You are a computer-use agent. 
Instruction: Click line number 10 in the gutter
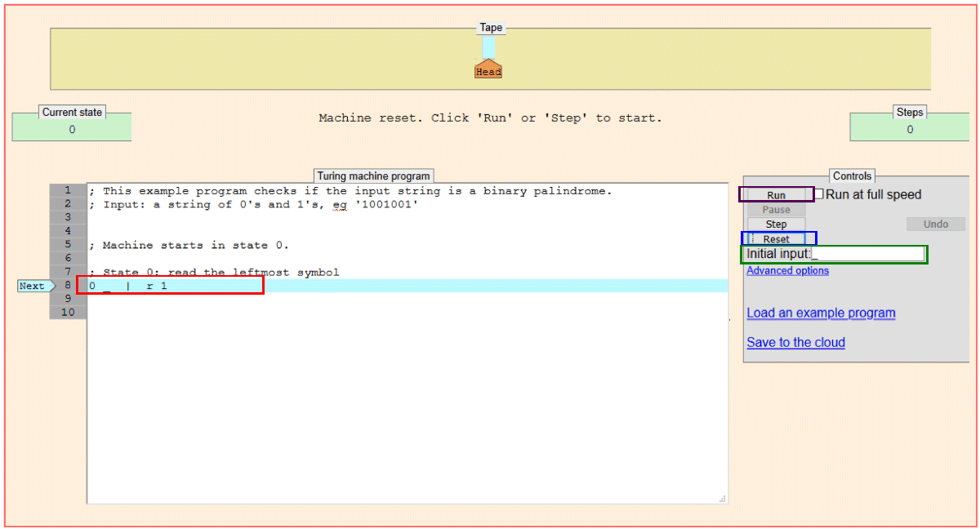(x=68, y=313)
